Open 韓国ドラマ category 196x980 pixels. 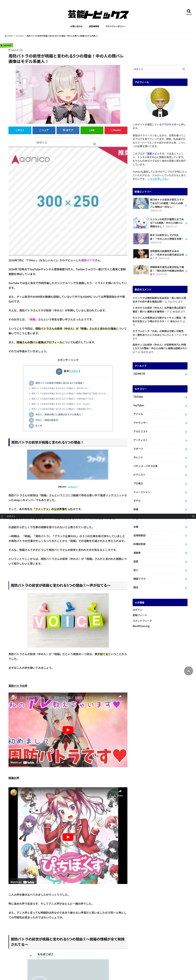point(160,579)
